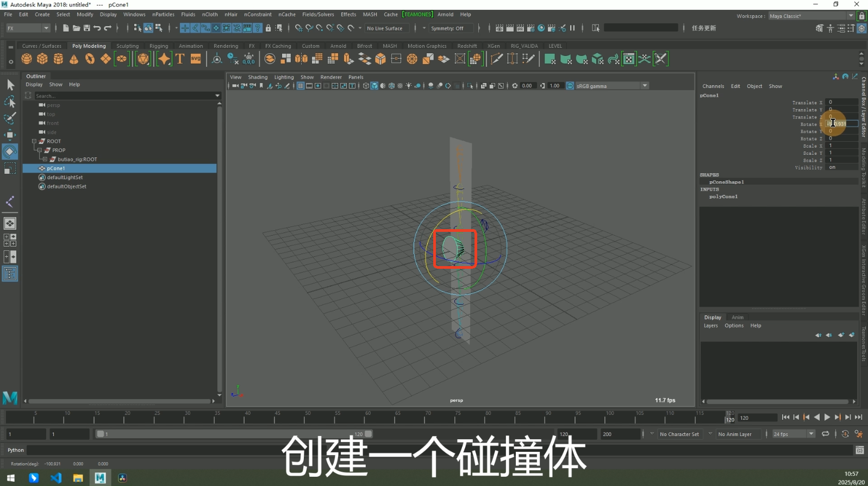Select the Scale tool in the toolbox
The image size is (868, 486).
tap(10, 169)
